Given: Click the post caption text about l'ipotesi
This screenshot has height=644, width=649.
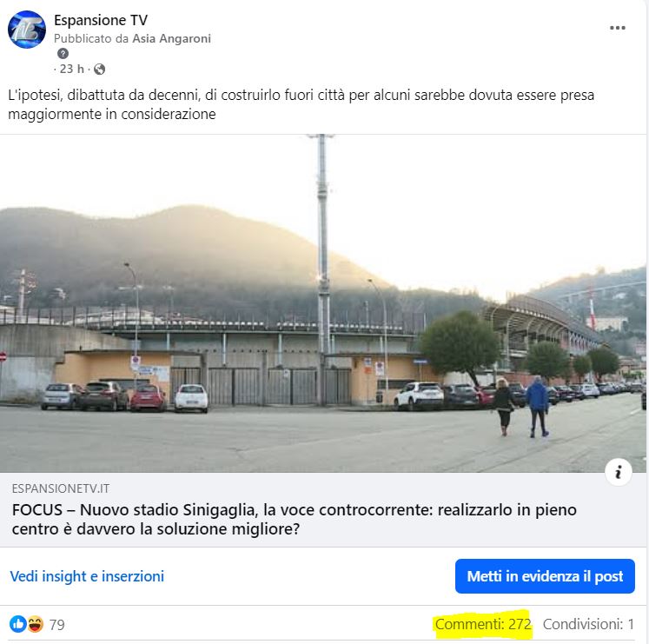Looking at the screenshot, I should tap(301, 104).
